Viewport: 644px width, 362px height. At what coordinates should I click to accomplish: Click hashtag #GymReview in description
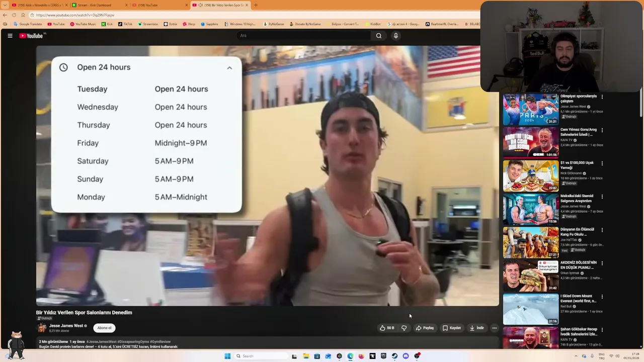pos(160,342)
